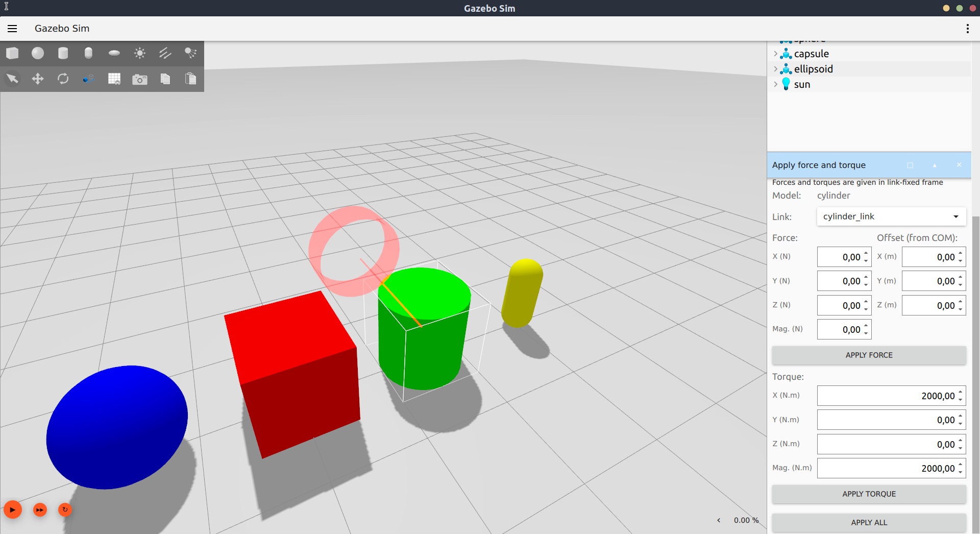Open the three-dot plugins menu

(x=967, y=29)
